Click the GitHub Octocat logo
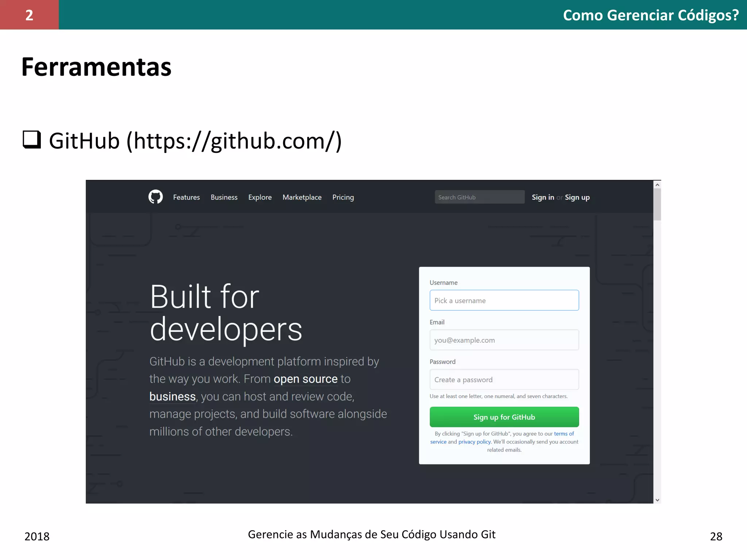The height and width of the screenshot is (560, 747). 155,197
